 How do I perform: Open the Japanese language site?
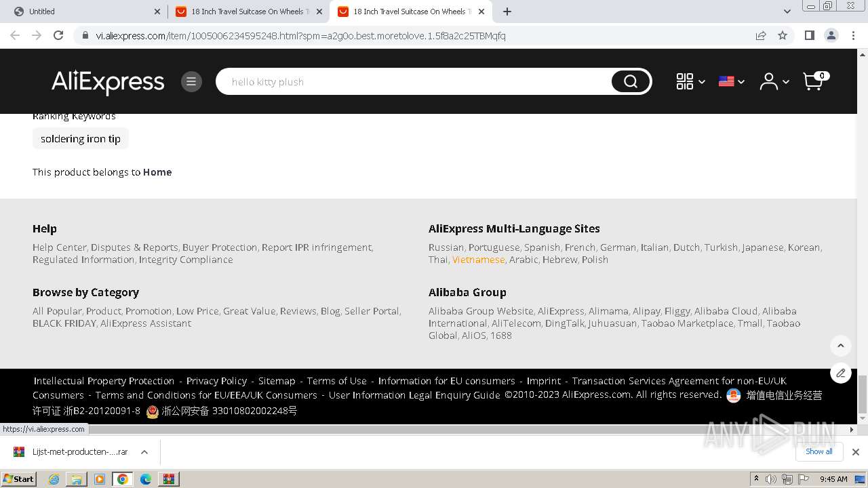[763, 247]
